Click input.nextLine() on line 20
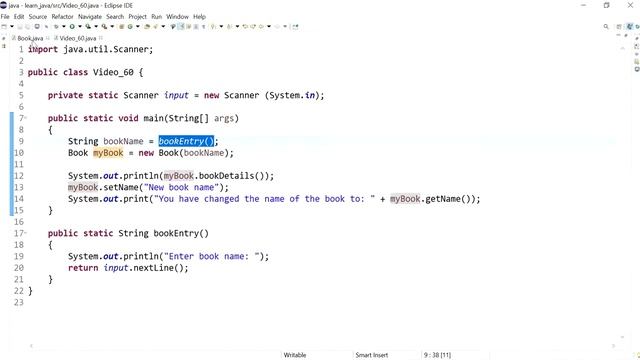Viewport: 640px width, 360px height. tap(146, 268)
